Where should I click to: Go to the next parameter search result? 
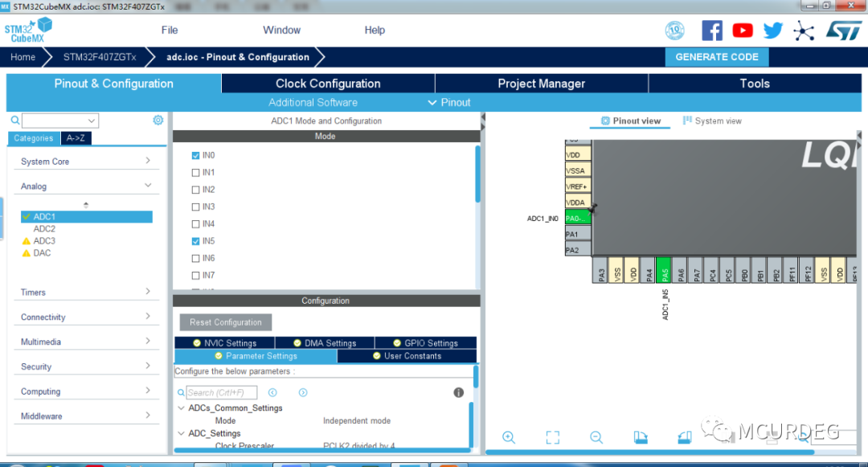(303, 392)
